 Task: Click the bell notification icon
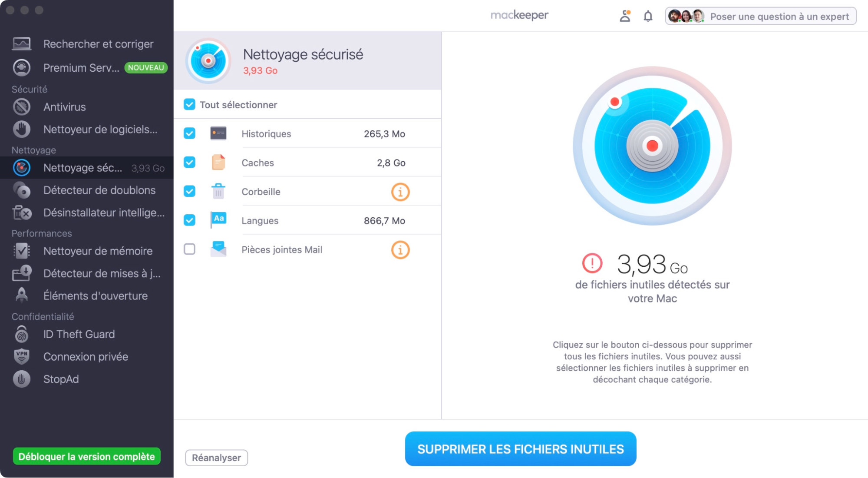click(x=647, y=16)
